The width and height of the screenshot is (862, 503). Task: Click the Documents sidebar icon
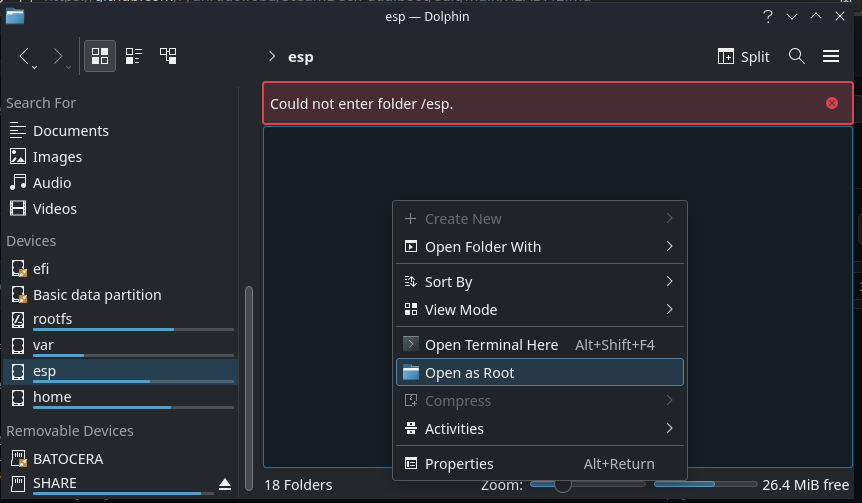click(18, 131)
